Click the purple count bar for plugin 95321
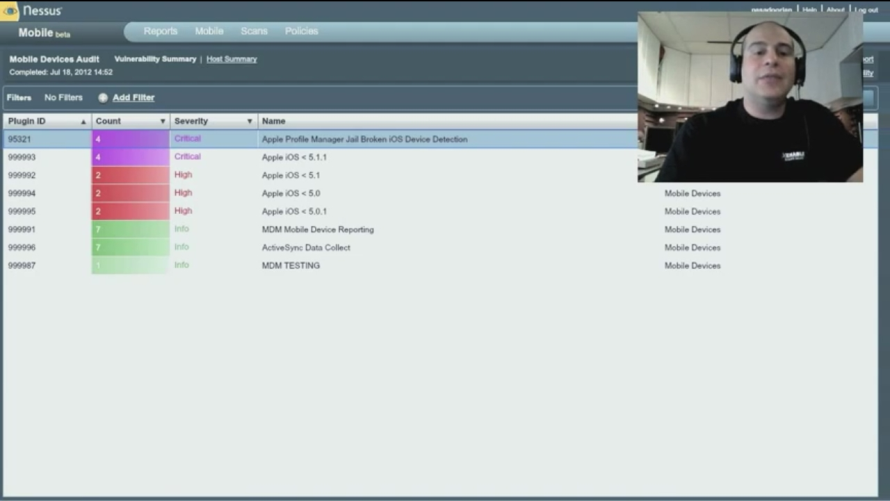Image resolution: width=890 pixels, height=501 pixels. tap(131, 139)
